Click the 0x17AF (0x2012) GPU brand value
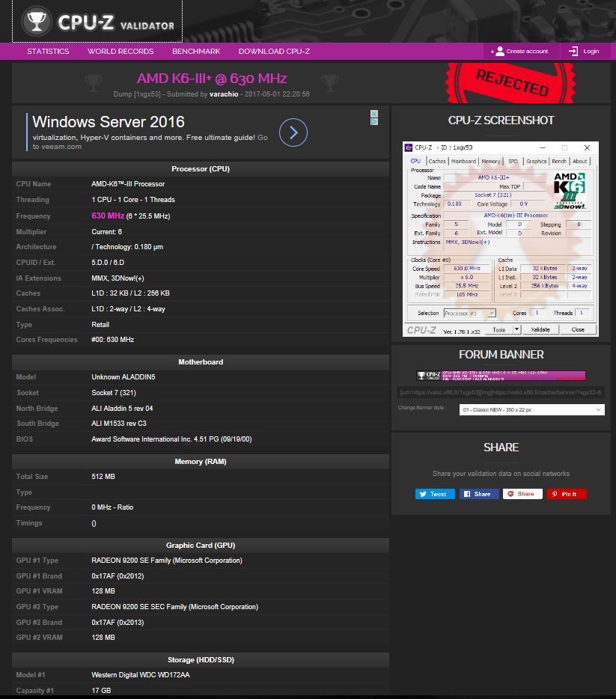Screen dimensions: 616x699 coord(118,576)
